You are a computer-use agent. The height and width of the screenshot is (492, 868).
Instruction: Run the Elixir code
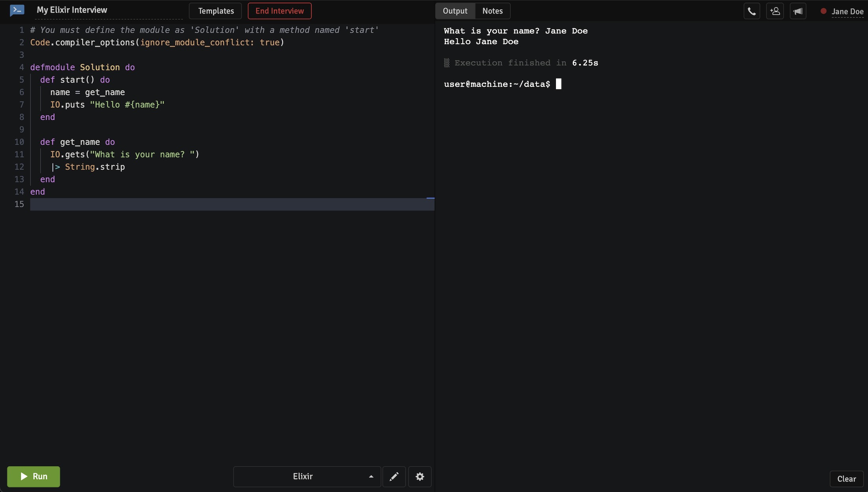click(34, 477)
